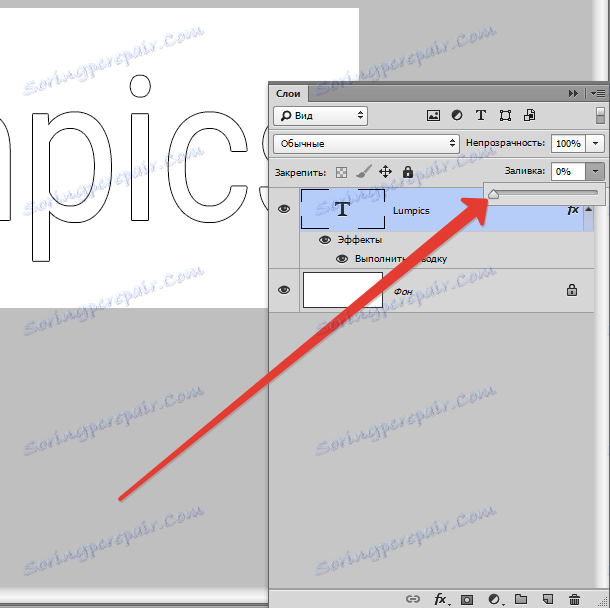
Task: Click the Заливка 0% input field
Action: 569,172
